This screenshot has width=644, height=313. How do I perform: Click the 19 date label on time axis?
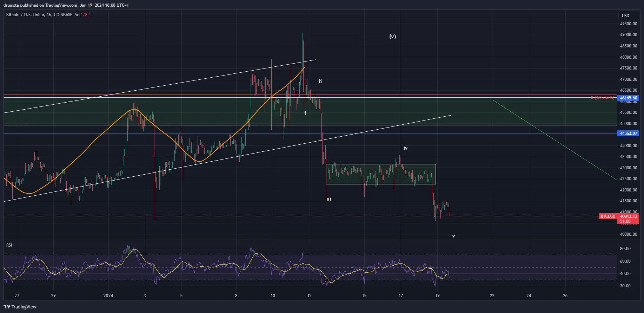(437, 296)
